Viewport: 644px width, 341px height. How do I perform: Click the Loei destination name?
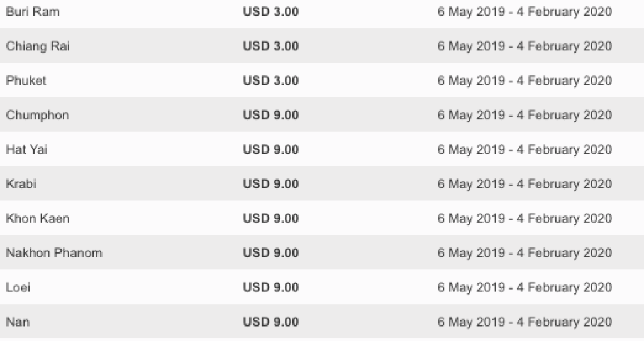pyautogui.click(x=18, y=288)
